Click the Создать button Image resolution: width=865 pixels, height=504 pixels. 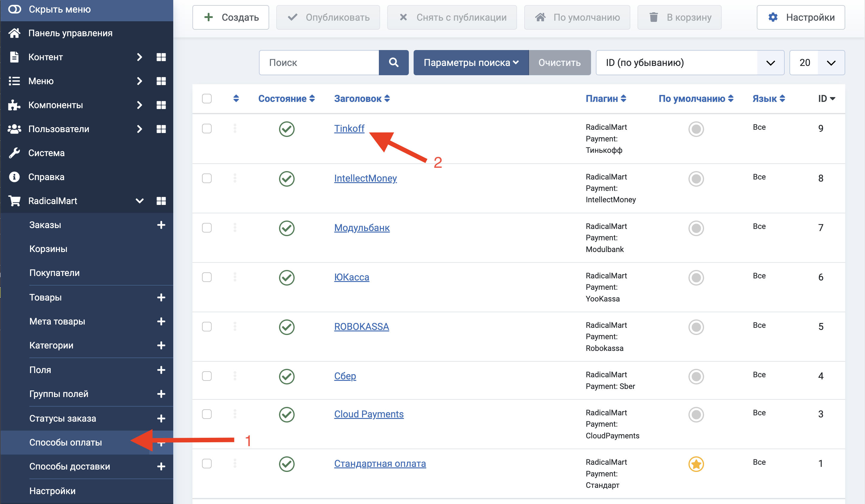(x=231, y=17)
